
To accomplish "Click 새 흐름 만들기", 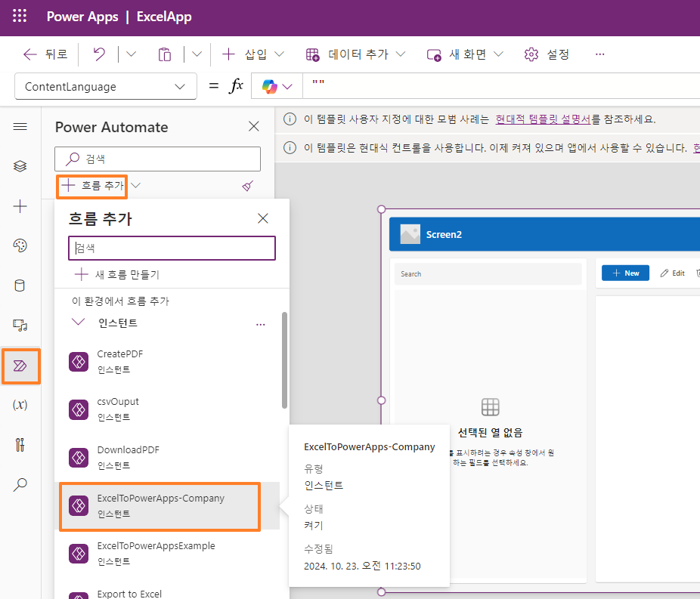I will pos(117,274).
